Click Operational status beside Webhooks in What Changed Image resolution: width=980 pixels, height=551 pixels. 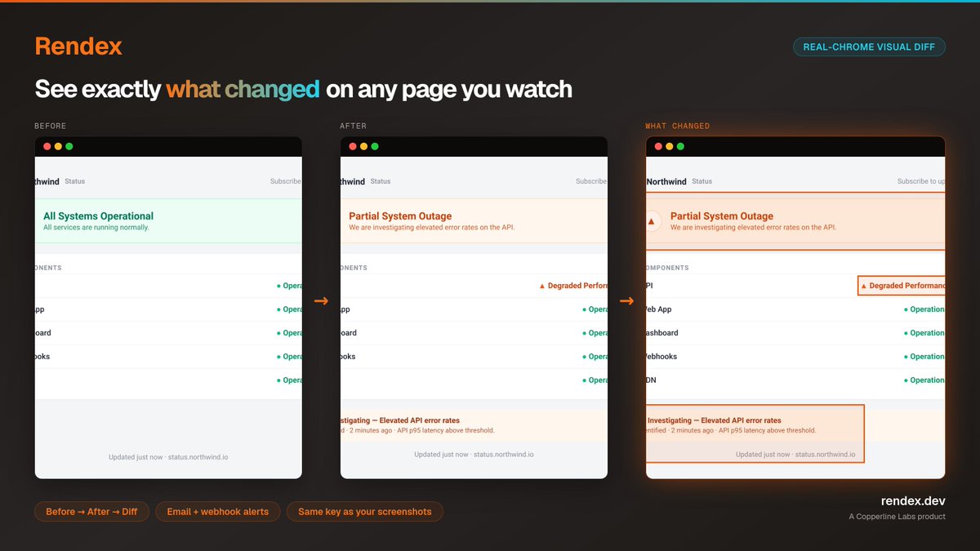924,357
